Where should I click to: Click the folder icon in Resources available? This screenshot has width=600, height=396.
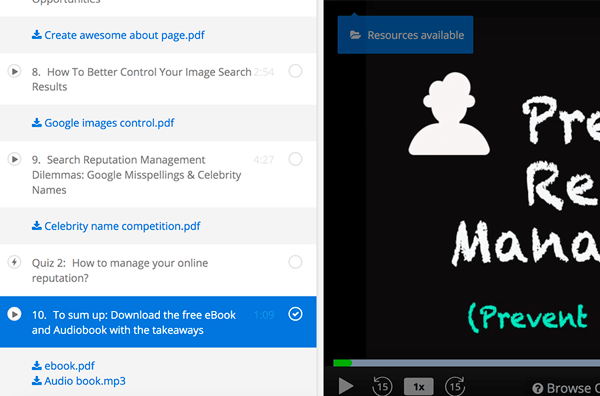355,35
